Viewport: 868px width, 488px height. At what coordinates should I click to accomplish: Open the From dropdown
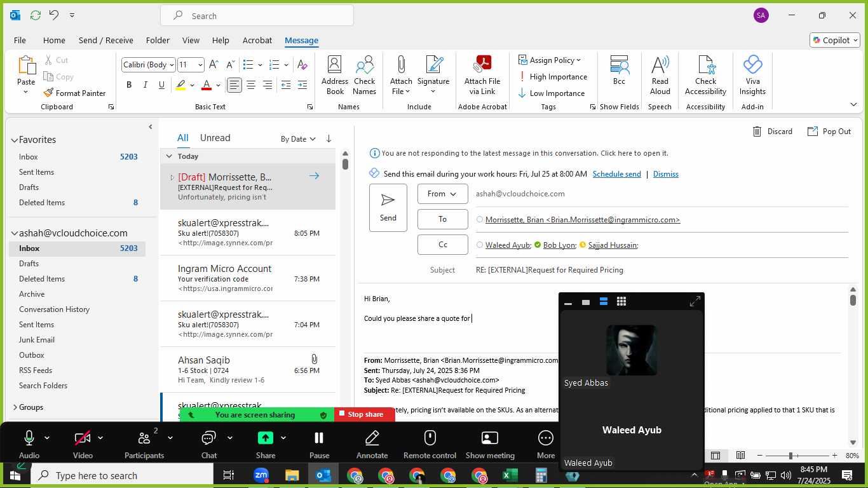pyautogui.click(x=443, y=194)
